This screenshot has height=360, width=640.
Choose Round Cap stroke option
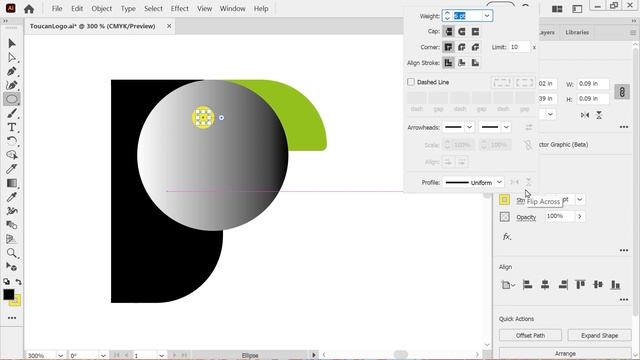point(462,31)
